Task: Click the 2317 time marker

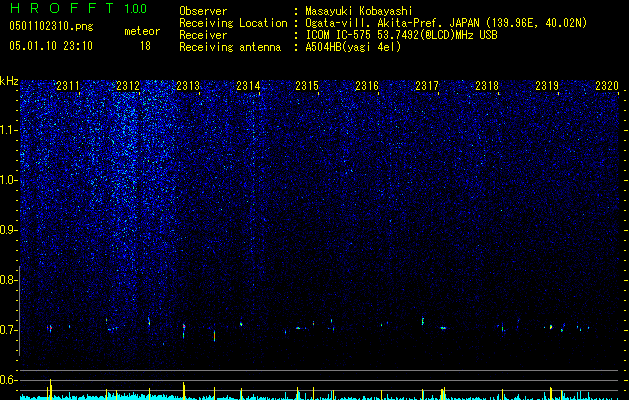Action: tap(427, 86)
